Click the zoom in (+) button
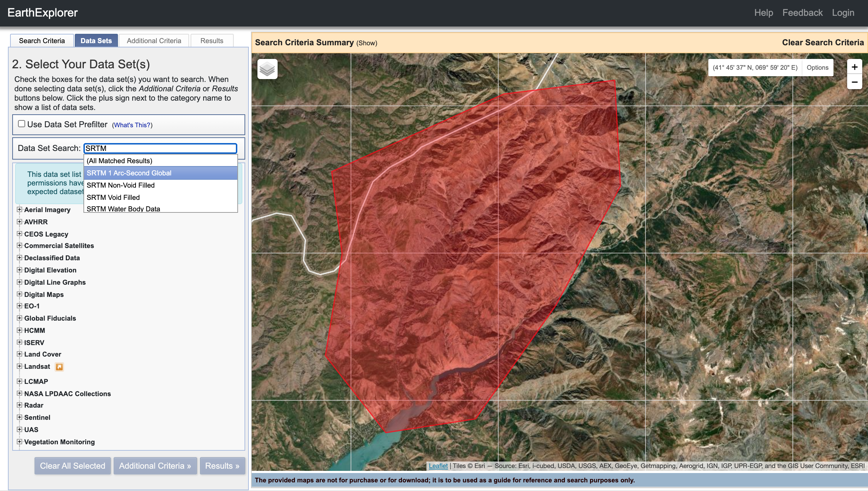This screenshot has width=868, height=491. (x=854, y=67)
